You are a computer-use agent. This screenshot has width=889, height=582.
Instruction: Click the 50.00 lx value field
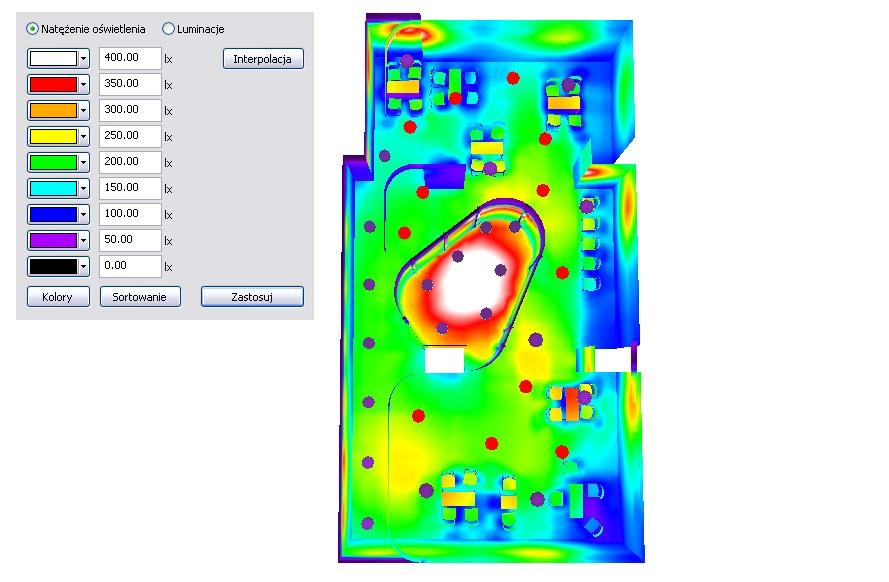(130, 241)
